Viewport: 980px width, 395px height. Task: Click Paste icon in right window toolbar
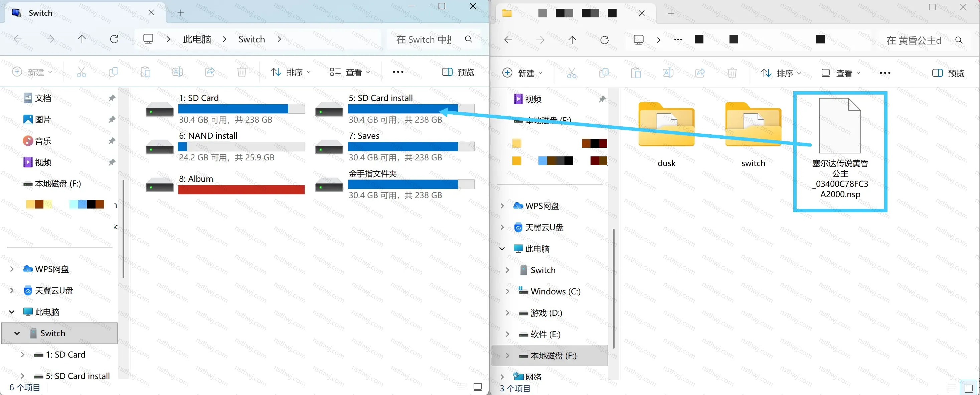[636, 73]
